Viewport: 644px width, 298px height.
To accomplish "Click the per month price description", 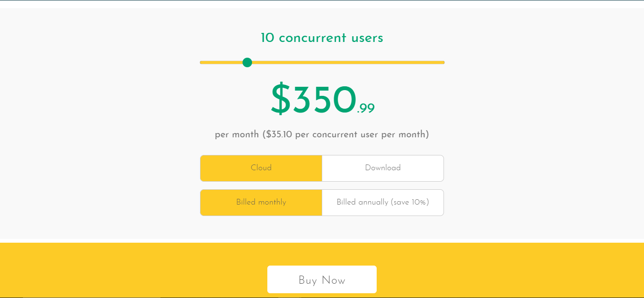I will coord(322,134).
